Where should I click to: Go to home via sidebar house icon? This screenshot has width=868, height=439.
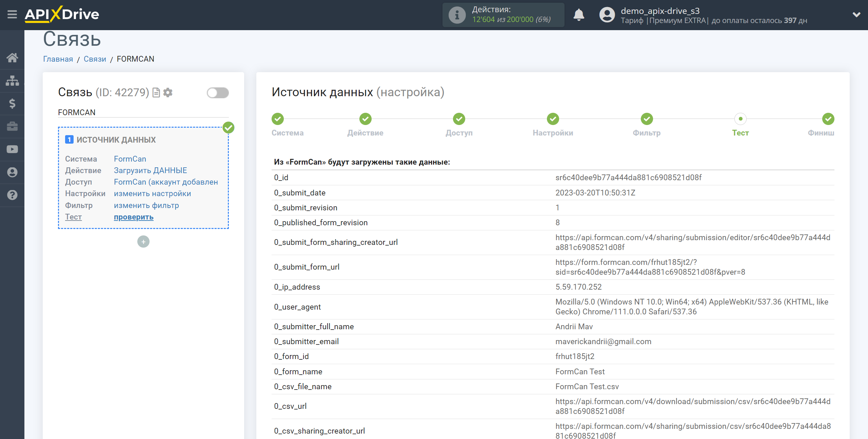(x=12, y=58)
